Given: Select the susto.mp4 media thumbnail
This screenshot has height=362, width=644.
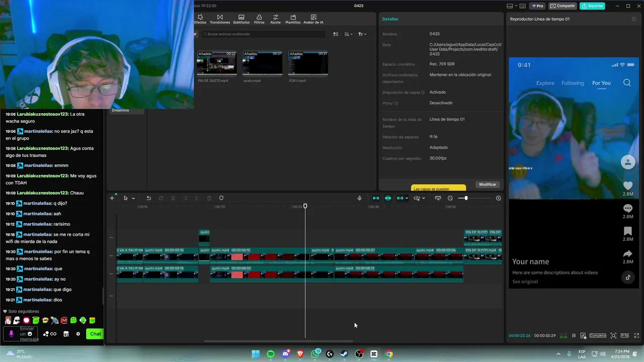Looking at the screenshot, I should [262, 63].
